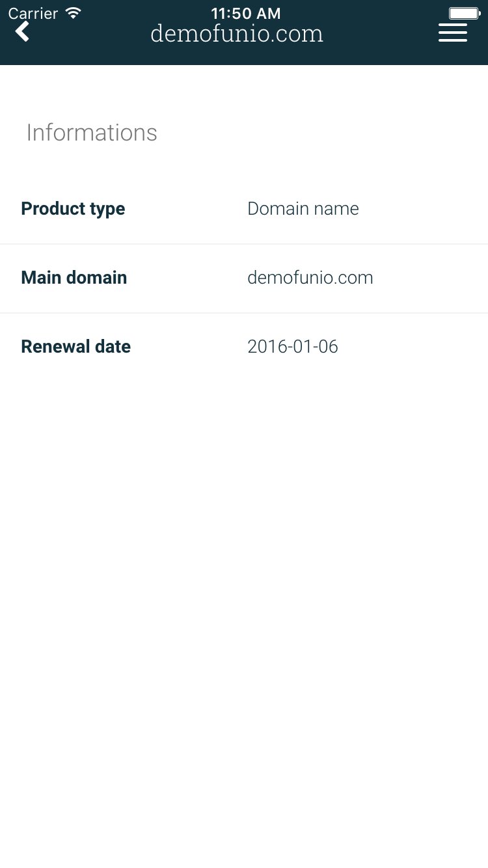488x868 pixels.
Task: Tap the demofunio.com main domain value
Action: pyautogui.click(x=310, y=278)
